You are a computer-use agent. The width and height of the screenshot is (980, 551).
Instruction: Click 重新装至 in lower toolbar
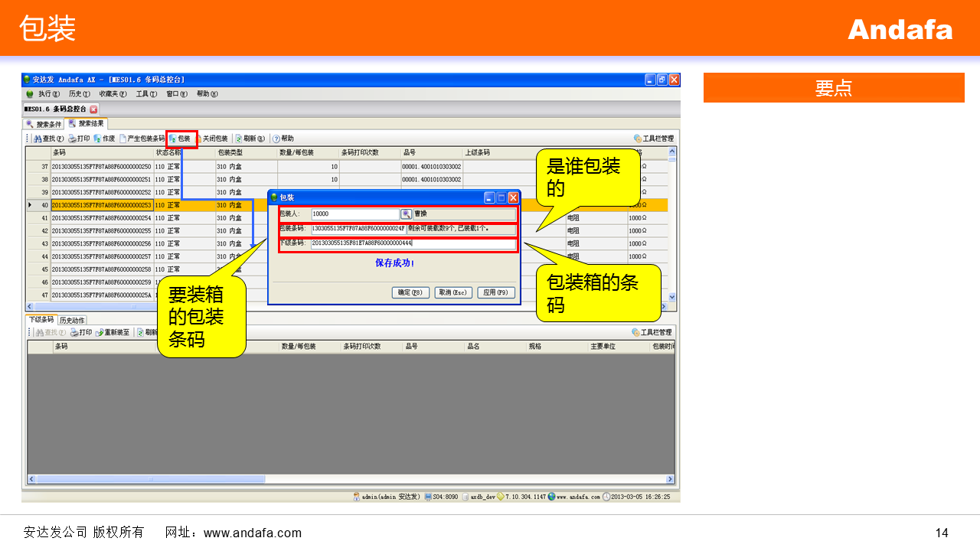coord(100,332)
